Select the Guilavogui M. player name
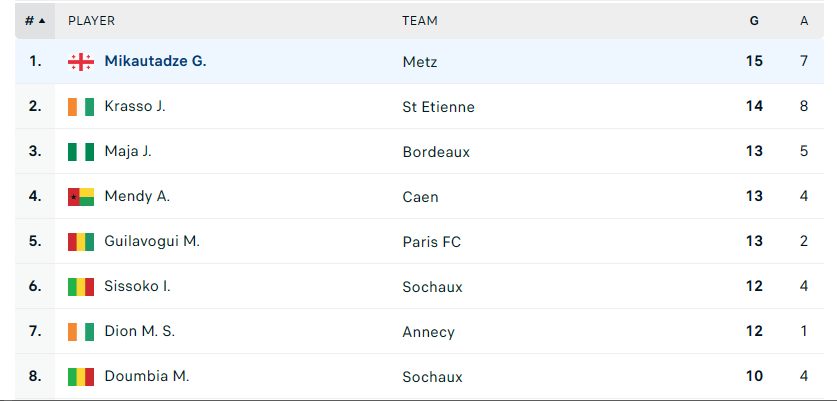Viewport: 837px width, 401px height. pyautogui.click(x=152, y=241)
